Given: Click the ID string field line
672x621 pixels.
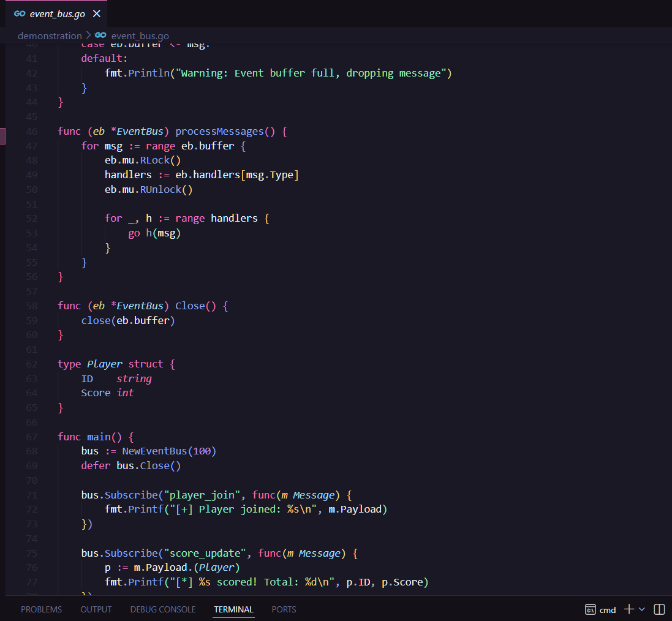Looking at the screenshot, I should tap(116, 378).
